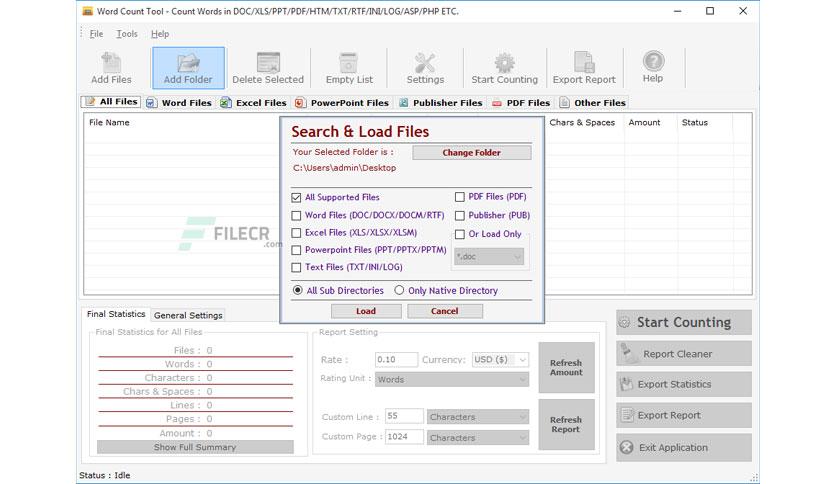The height and width of the screenshot is (484, 836).
Task: Open the Custom Page Characters dropdown
Action: coord(478,438)
